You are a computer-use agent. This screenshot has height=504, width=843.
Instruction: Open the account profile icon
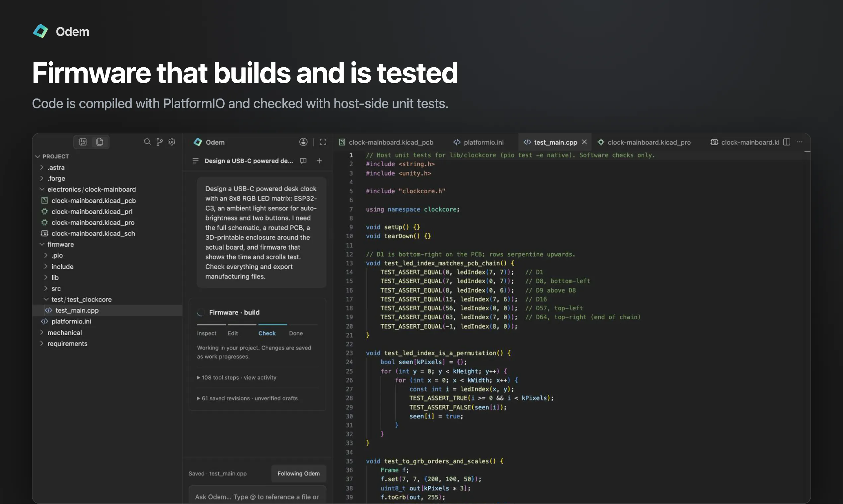(x=303, y=142)
